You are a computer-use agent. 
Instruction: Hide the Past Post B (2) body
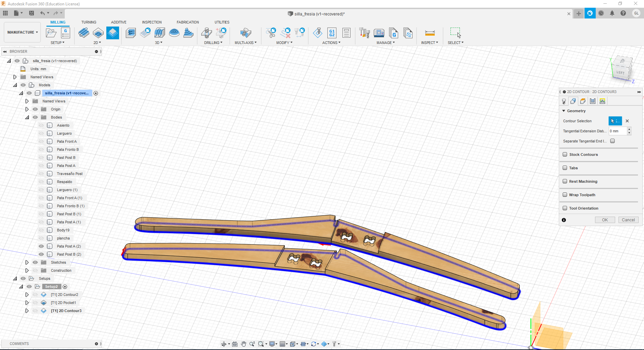41,254
